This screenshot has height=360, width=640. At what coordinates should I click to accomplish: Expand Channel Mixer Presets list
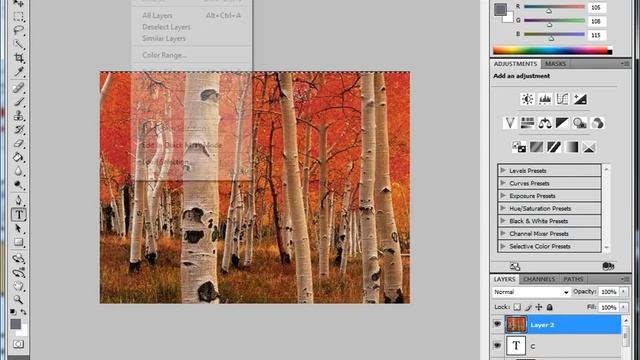tap(503, 233)
